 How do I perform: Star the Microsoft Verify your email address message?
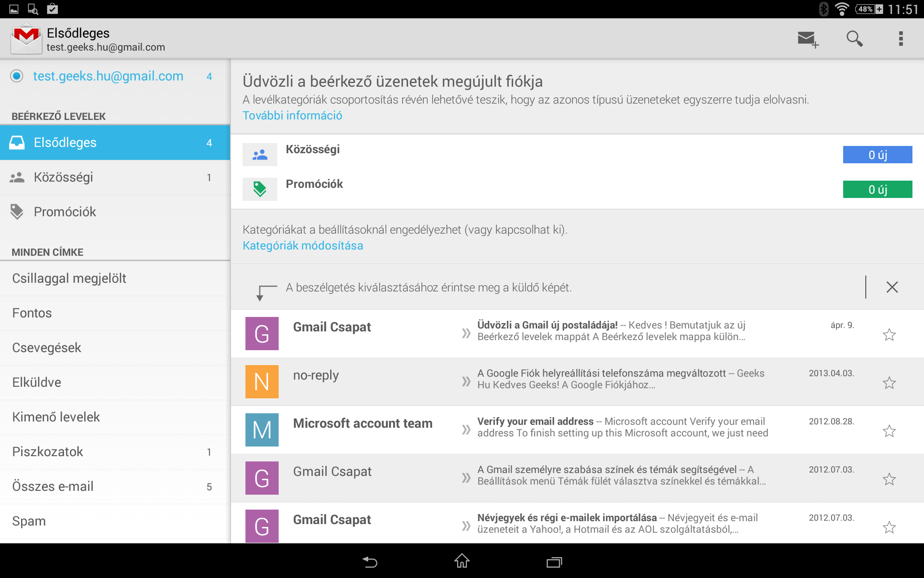click(889, 431)
